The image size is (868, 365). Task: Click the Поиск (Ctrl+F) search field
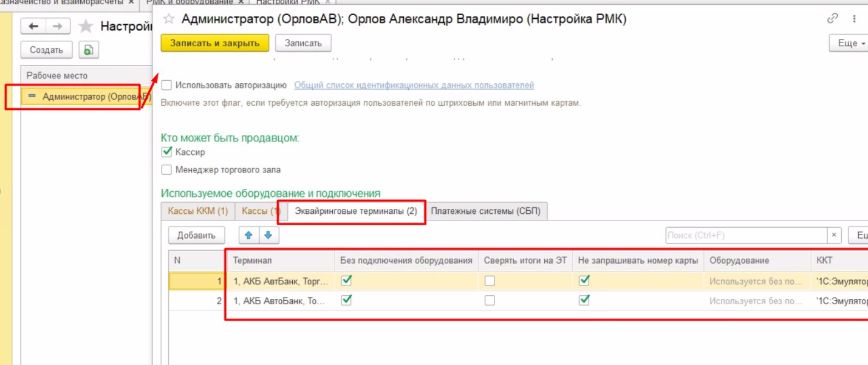click(746, 235)
